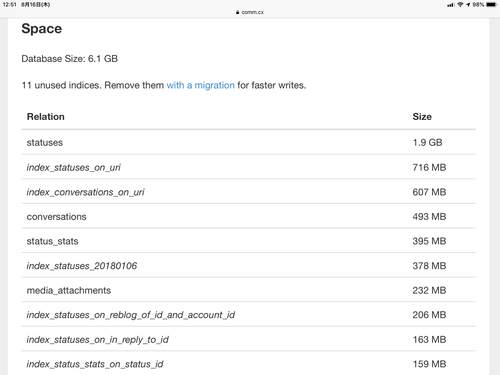The width and height of the screenshot is (500, 375).
Task: Tap the lock icon beside comm.cx
Action: [x=237, y=12]
